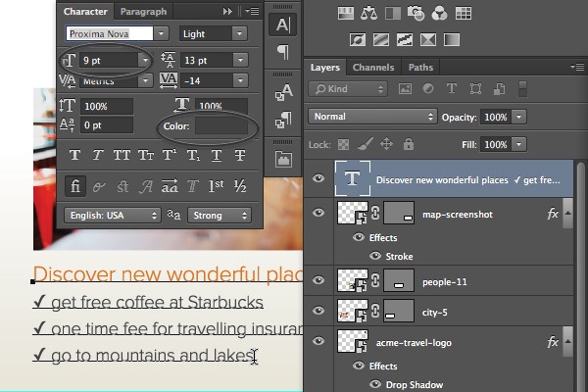Click the text Color swatch
The image size is (588, 392).
[x=220, y=125]
